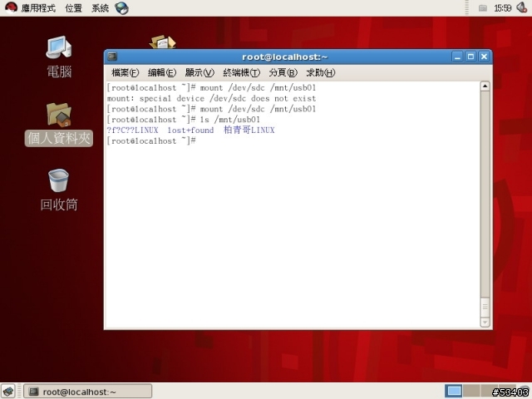Open the 終端機(T) Terminal menu
This screenshot has height=399, width=532.
[x=241, y=72]
